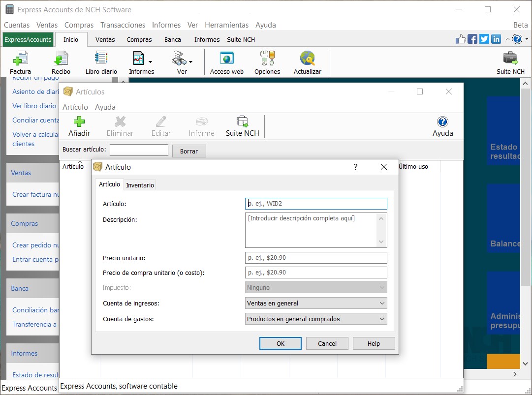This screenshot has width=532, height=395.
Task: Open the Transacciones menu
Action: 123,25
